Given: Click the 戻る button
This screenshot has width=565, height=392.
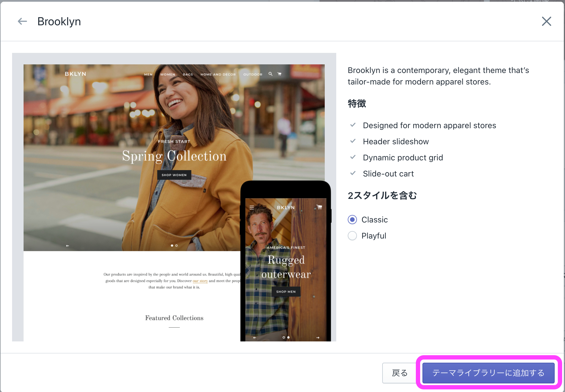Looking at the screenshot, I should [x=399, y=373].
